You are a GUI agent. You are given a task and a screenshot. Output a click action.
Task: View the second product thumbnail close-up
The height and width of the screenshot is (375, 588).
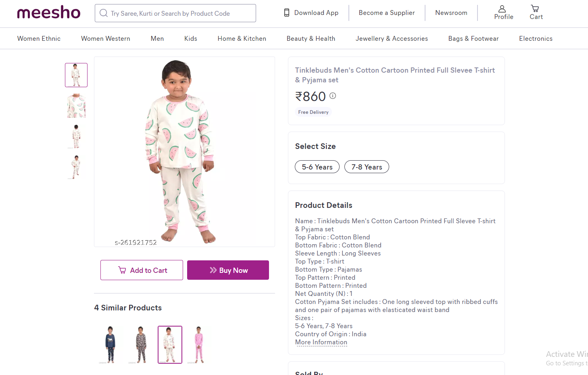[76, 106]
